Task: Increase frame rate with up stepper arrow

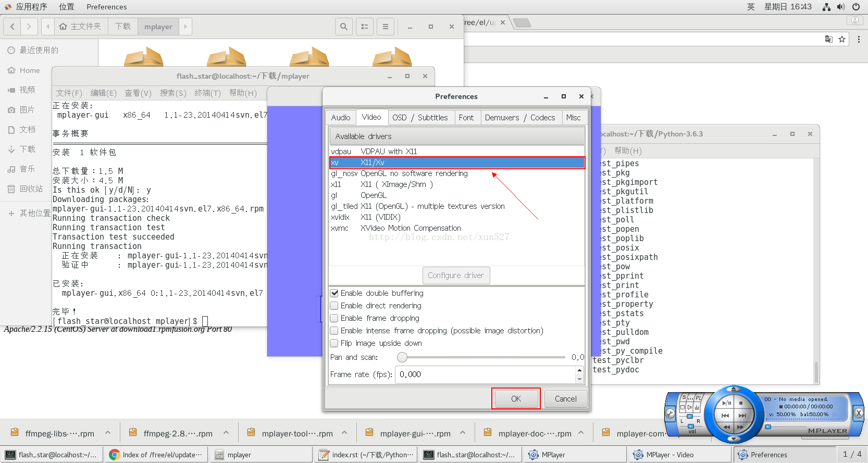Action: [x=579, y=370]
